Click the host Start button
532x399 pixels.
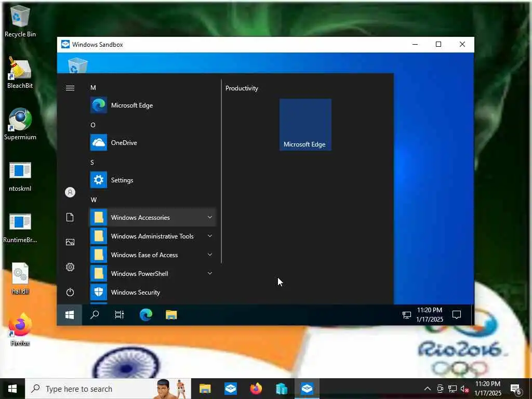tap(12, 389)
